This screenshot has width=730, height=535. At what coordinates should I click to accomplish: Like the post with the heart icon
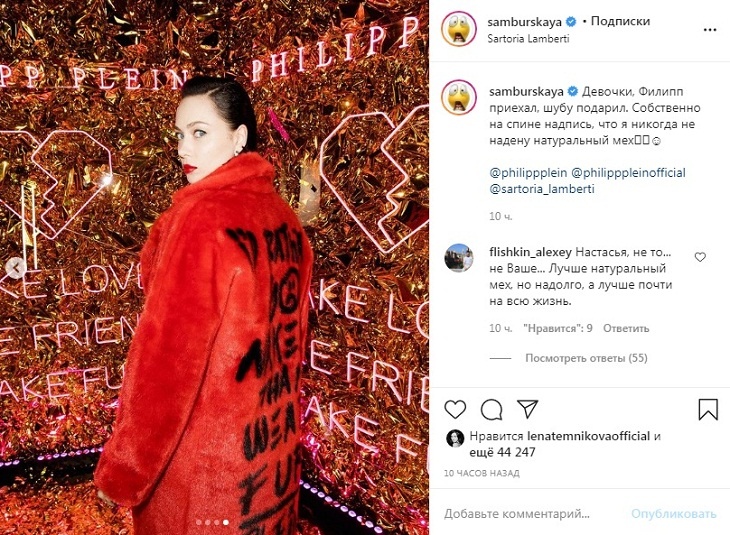pyautogui.click(x=455, y=409)
